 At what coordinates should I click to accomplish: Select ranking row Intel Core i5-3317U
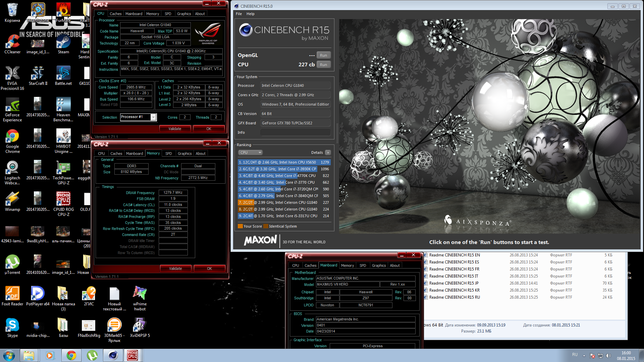click(x=284, y=216)
